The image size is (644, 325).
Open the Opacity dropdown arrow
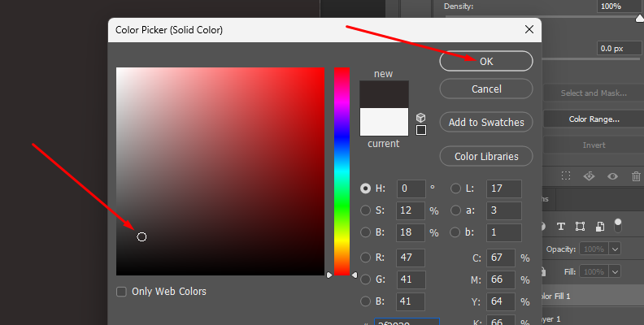coord(615,249)
